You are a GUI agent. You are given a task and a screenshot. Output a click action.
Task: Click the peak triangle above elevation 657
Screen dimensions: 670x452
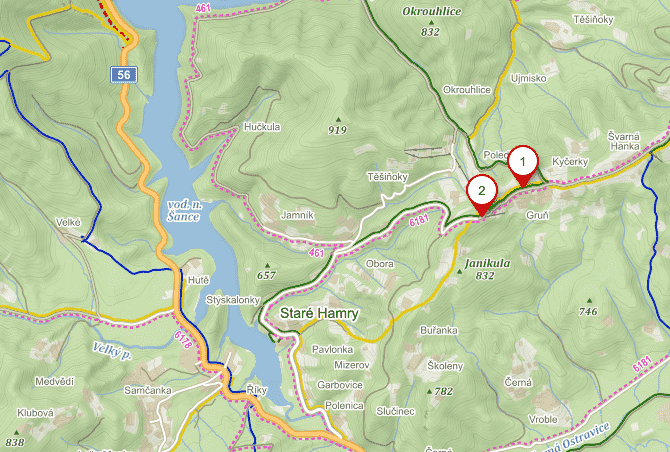coord(267,265)
